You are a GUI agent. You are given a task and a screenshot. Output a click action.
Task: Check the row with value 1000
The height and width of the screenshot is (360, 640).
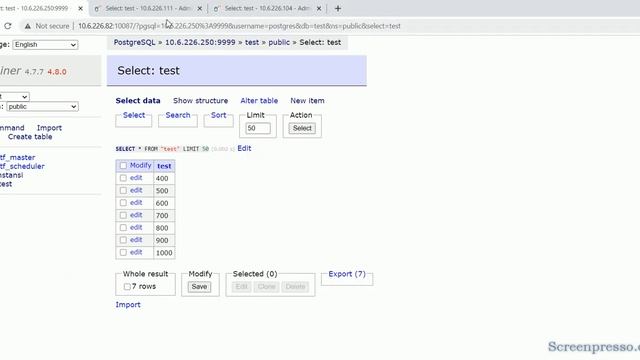pyautogui.click(x=123, y=252)
